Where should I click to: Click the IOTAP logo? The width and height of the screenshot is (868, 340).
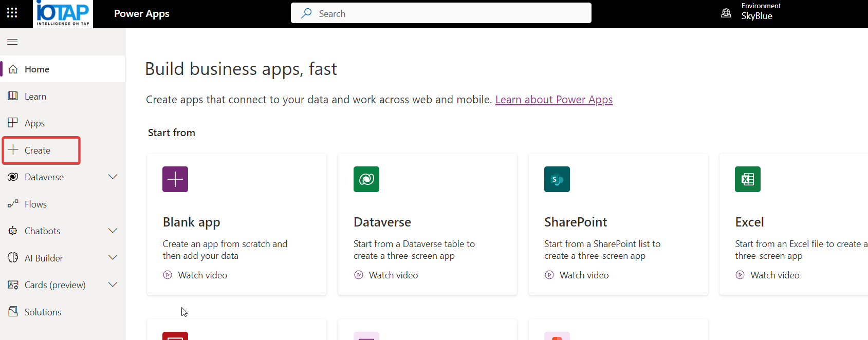coord(63,13)
